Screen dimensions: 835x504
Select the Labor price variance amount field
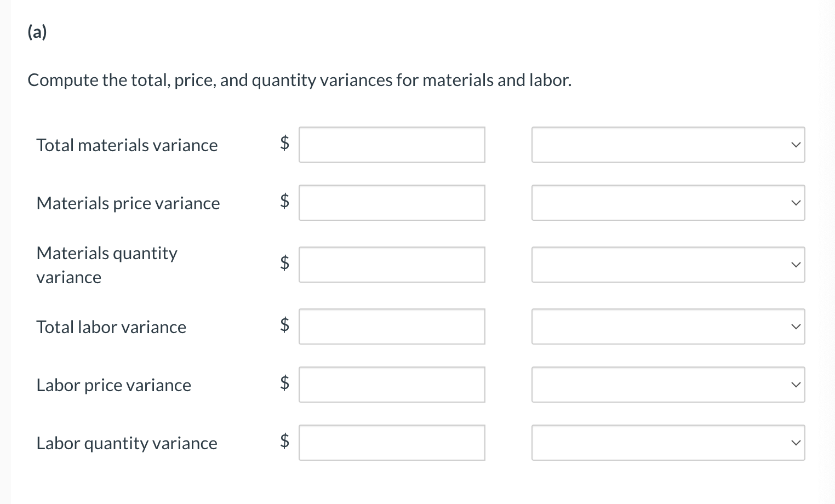pos(391,385)
